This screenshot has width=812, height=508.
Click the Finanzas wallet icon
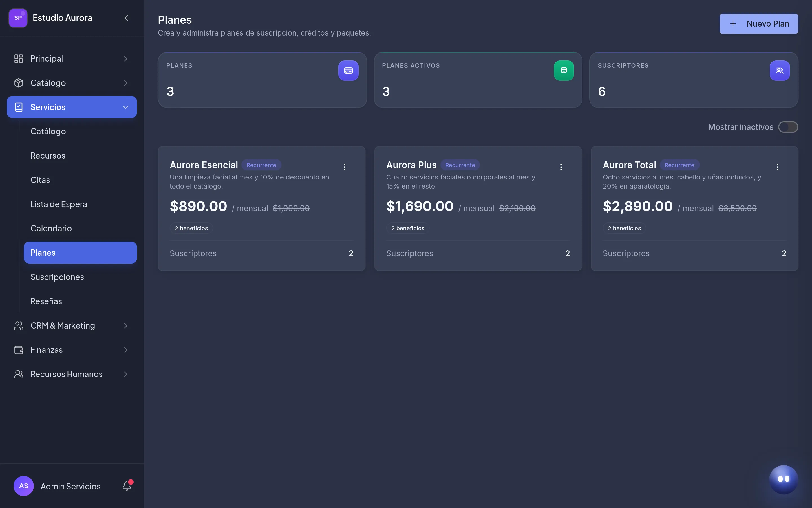point(18,350)
